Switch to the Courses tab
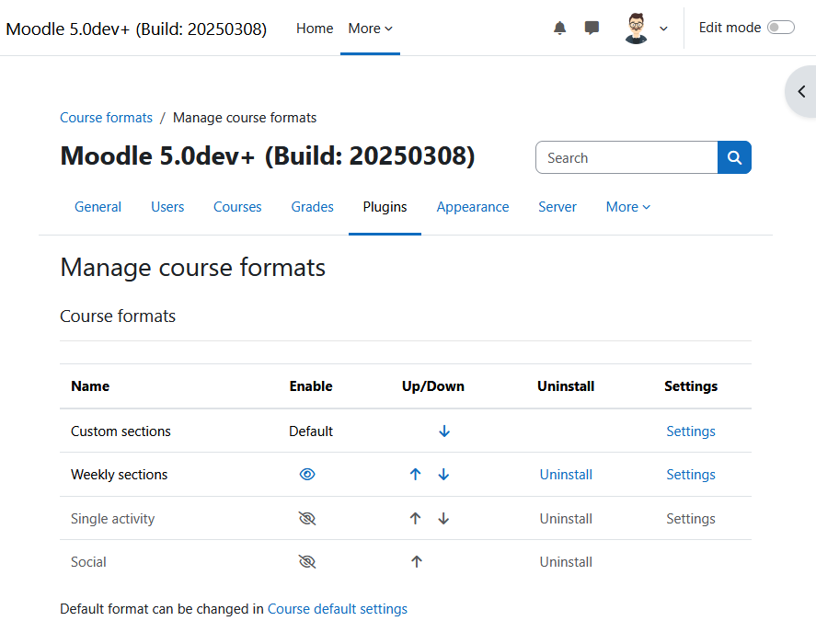This screenshot has height=644, width=816. (237, 207)
